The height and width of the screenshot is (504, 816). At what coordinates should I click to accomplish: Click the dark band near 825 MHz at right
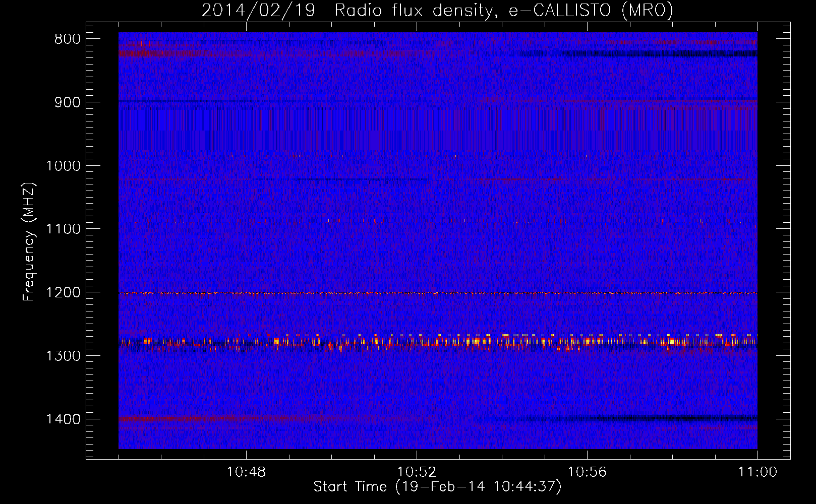(638, 53)
